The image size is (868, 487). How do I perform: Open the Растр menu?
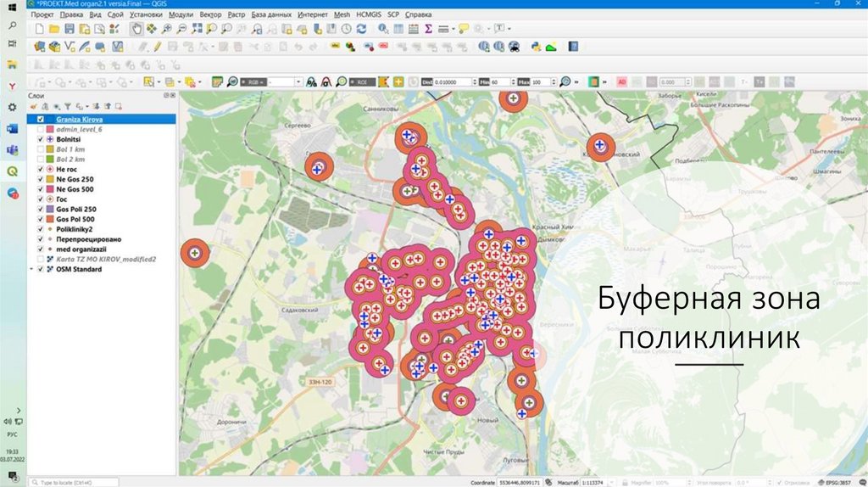pos(236,14)
